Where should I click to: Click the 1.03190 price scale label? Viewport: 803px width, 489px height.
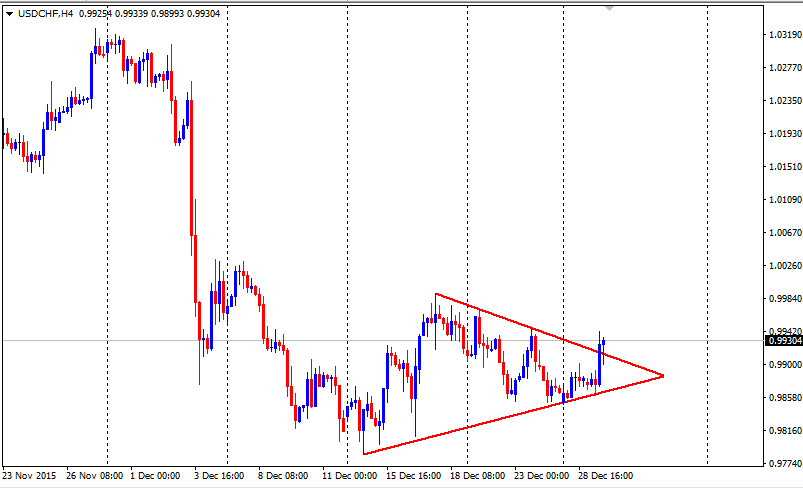[x=785, y=35]
